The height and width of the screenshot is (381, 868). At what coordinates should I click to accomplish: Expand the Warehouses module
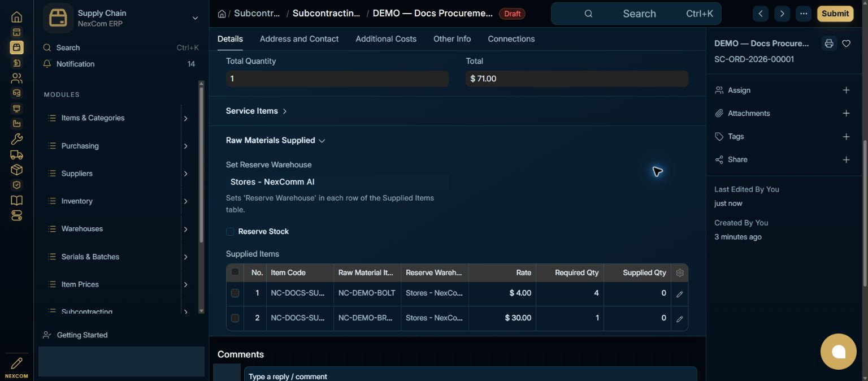(x=185, y=229)
